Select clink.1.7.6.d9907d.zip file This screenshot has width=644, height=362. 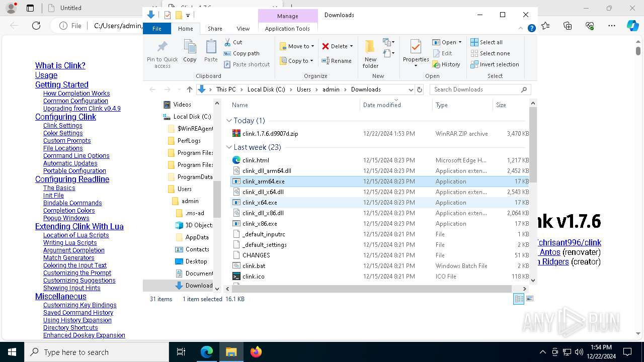pos(270,134)
